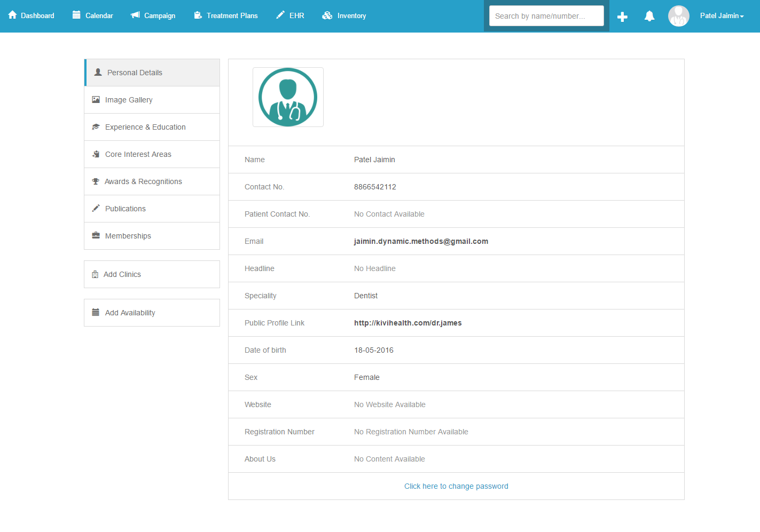Click the Publications pencil icon

[96, 208]
